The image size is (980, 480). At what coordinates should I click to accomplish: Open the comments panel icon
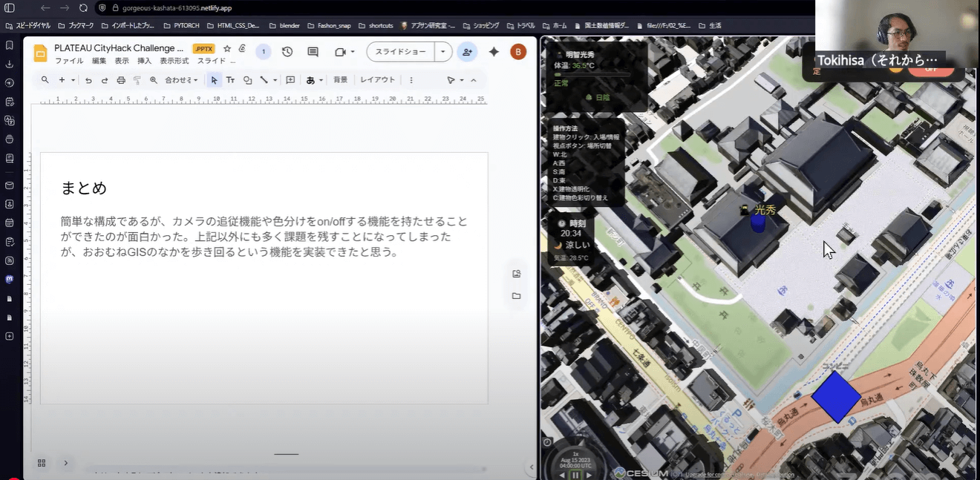click(x=313, y=52)
